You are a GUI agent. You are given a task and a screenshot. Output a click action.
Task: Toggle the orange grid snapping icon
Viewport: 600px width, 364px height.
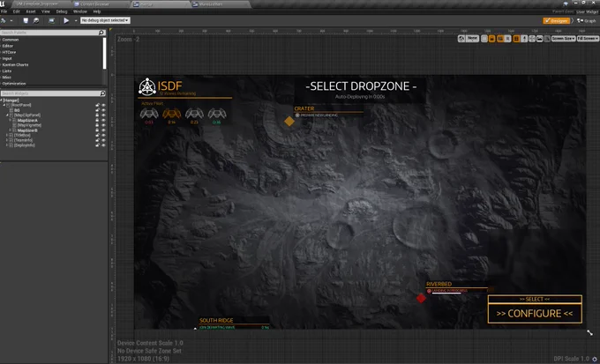click(516, 39)
